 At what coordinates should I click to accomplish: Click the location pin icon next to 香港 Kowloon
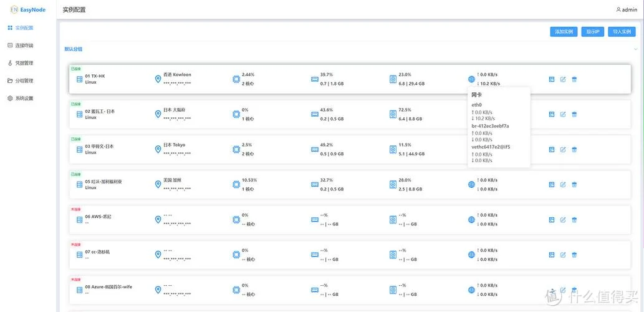pos(158,79)
